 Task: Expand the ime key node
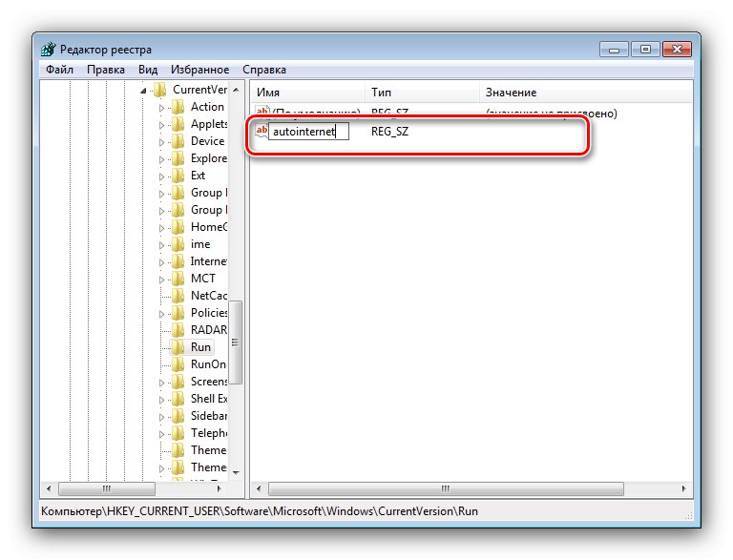click(161, 245)
